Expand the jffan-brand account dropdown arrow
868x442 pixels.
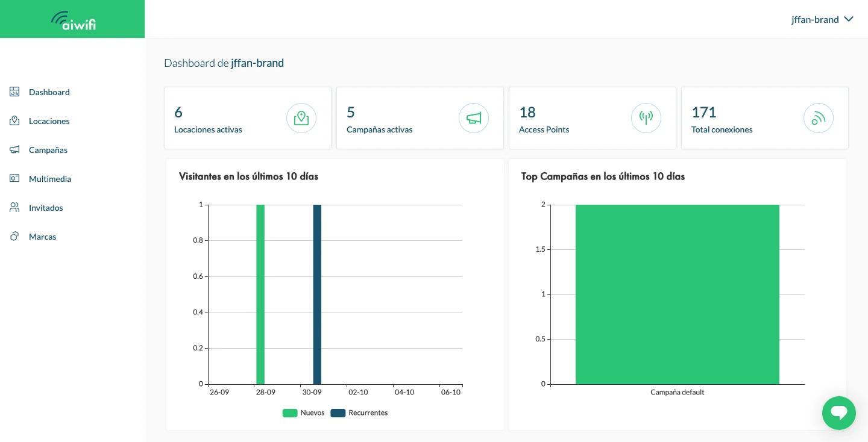[849, 19]
